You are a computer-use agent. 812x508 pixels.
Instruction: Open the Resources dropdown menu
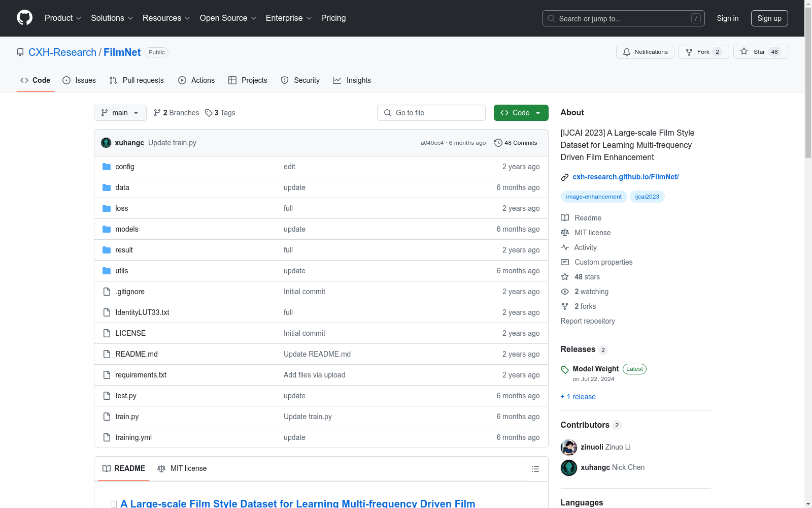pos(166,18)
